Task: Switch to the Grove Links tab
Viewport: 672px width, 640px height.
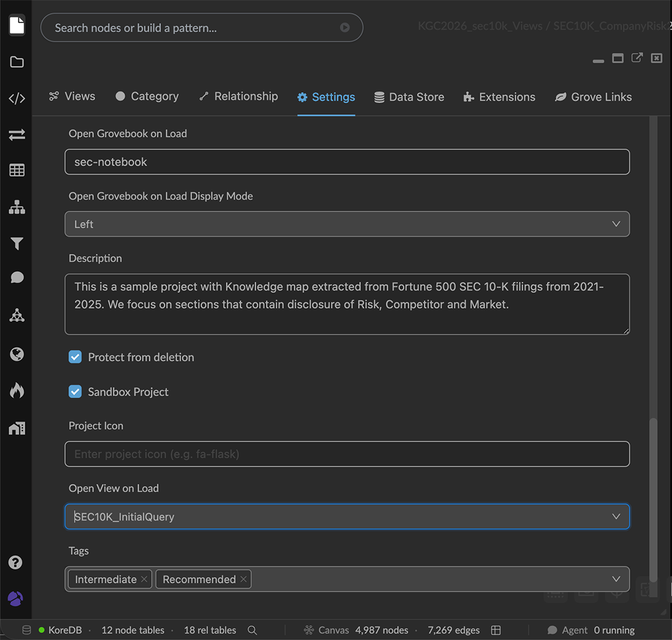Action: pos(593,97)
